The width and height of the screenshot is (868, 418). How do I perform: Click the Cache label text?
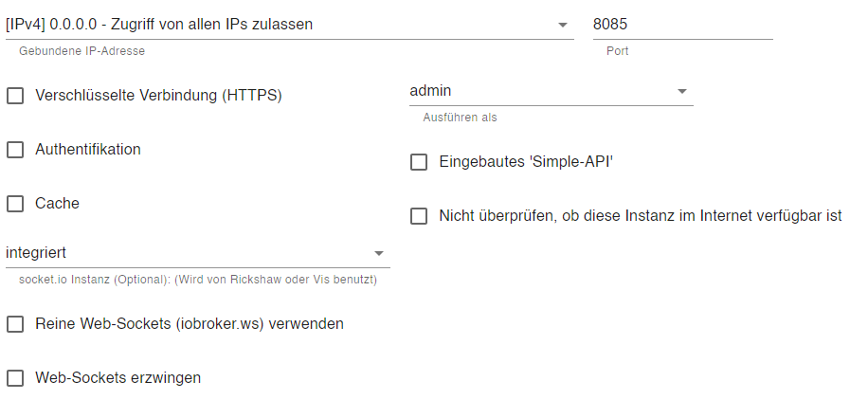[57, 204]
